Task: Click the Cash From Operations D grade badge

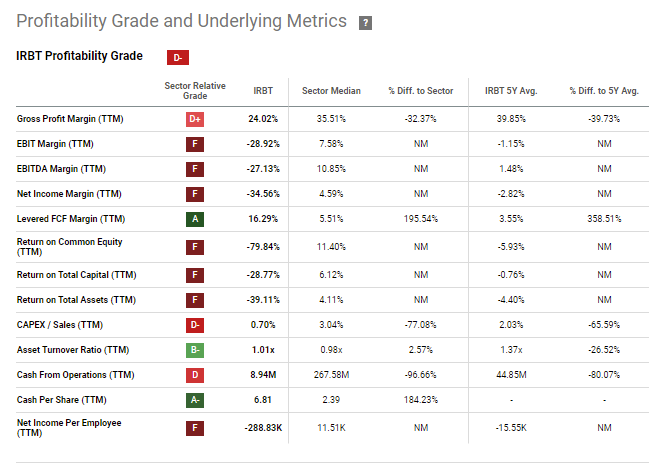Action: point(195,374)
